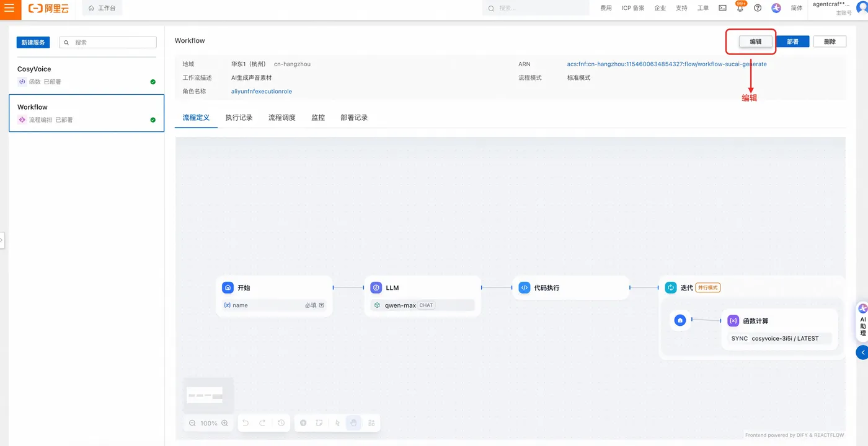Screen dimensions: 868x446
Task: Click the cosyvoice-3i5i / LATEST function row
Action: tap(780, 339)
